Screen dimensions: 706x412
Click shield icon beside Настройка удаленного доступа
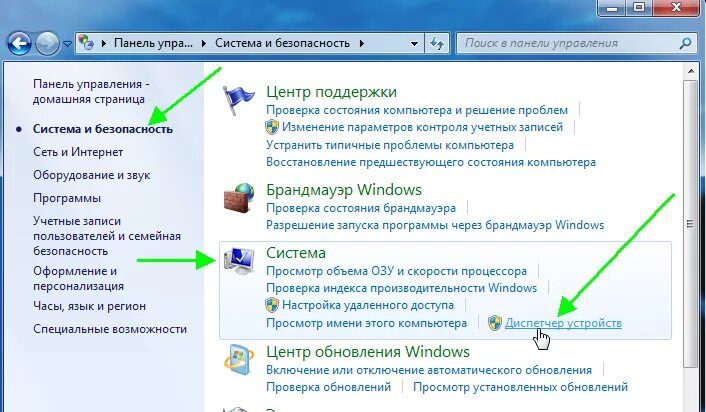272,305
